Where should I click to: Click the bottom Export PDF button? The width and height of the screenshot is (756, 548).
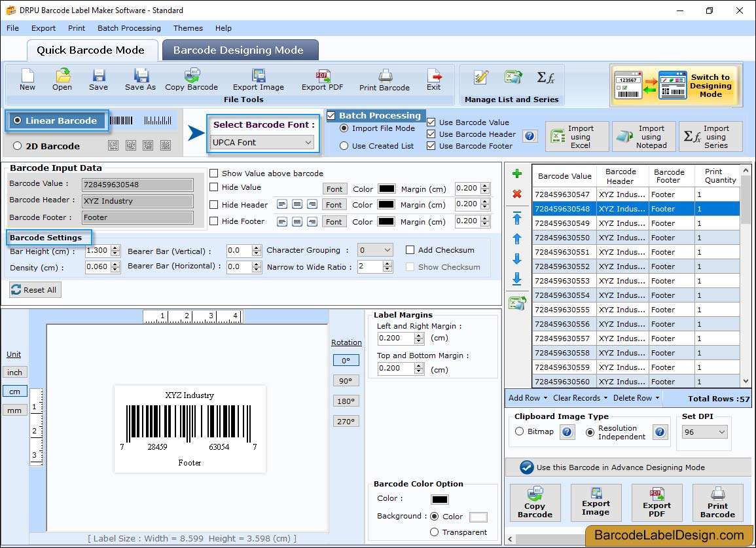(657, 503)
